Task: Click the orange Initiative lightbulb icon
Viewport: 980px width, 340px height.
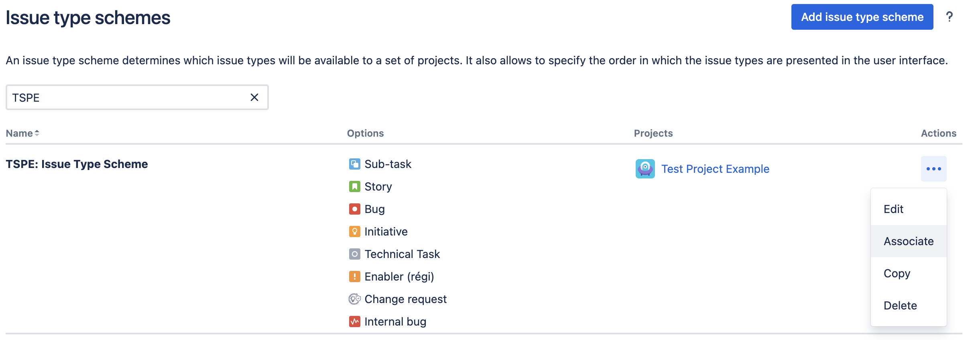Action: click(354, 231)
